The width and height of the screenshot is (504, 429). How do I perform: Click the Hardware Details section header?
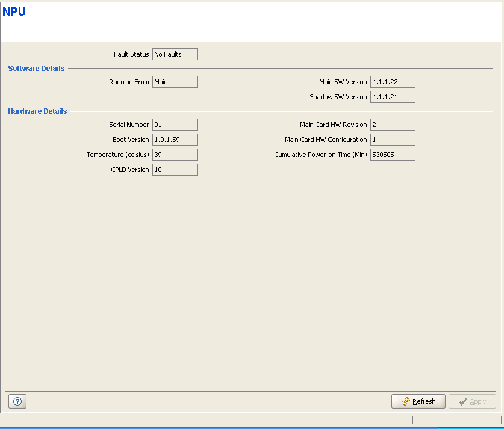pyautogui.click(x=37, y=111)
